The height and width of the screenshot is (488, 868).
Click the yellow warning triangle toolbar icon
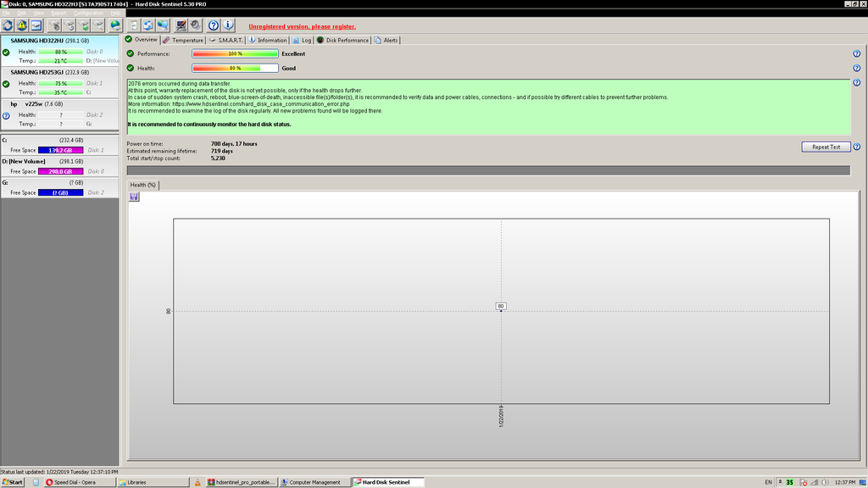(21, 25)
